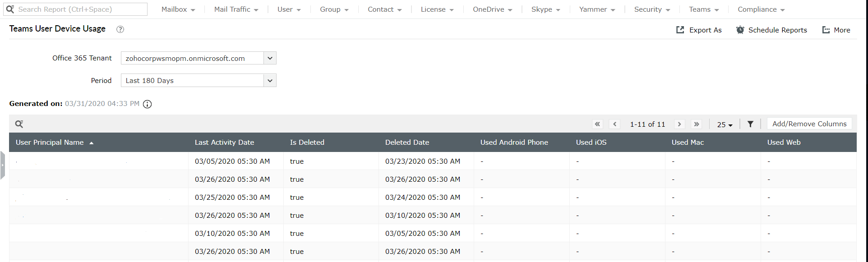
Task: Focus the Search Report input field
Action: pos(80,9)
